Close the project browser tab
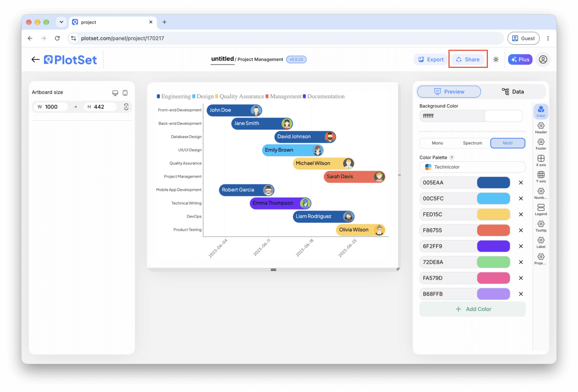 point(151,22)
